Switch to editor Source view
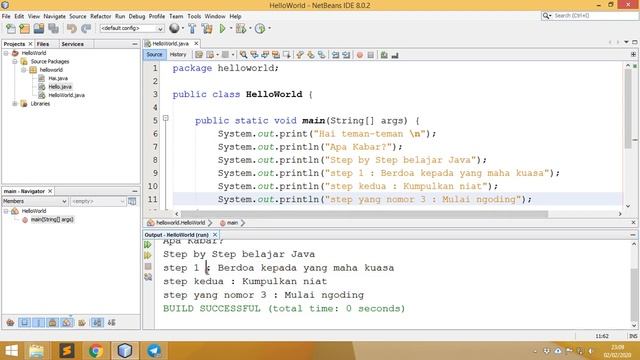 pyautogui.click(x=154, y=54)
